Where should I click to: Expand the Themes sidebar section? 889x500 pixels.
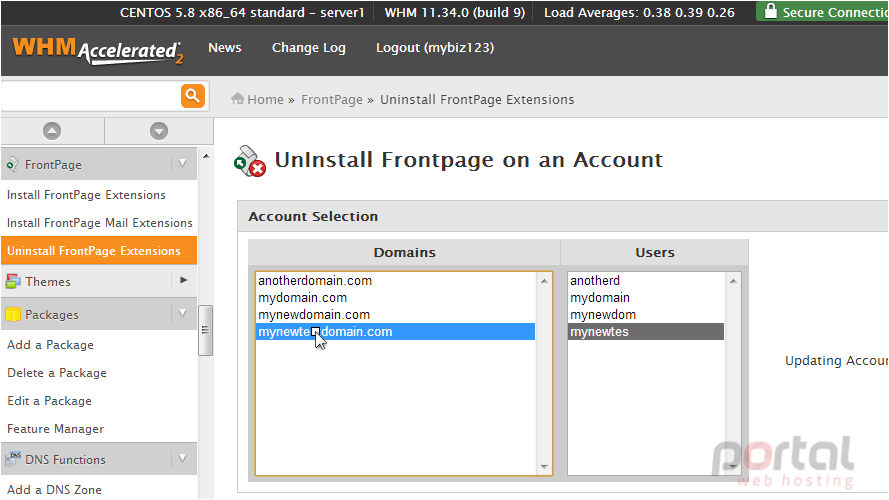pyautogui.click(x=183, y=280)
